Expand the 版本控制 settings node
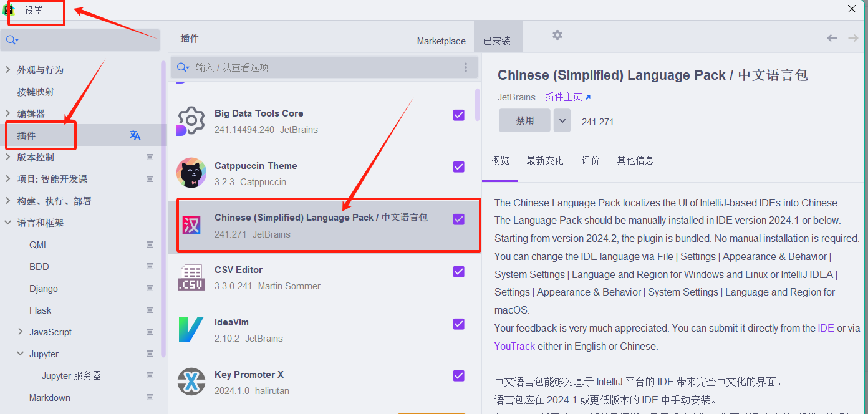This screenshot has width=868, height=414. click(x=7, y=157)
